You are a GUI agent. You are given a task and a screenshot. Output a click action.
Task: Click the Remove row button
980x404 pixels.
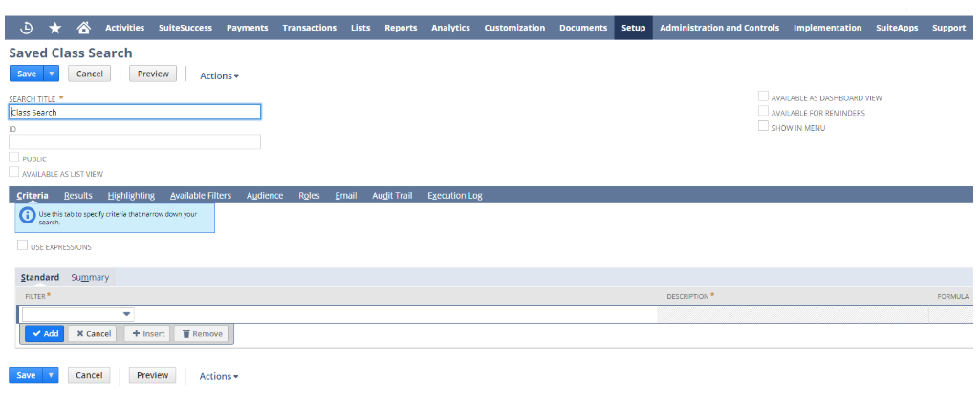[201, 334]
